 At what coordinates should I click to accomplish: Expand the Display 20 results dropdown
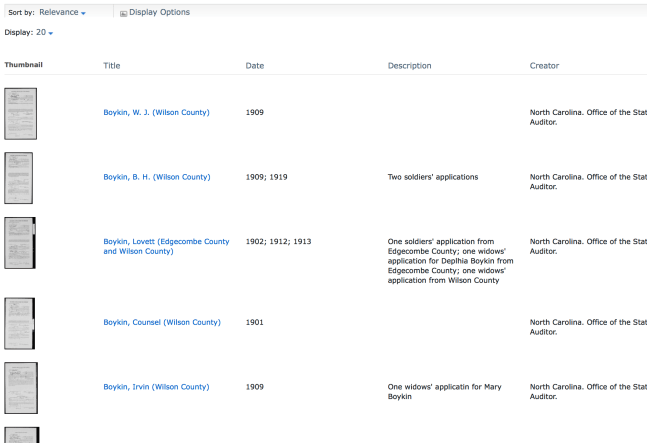(x=44, y=33)
